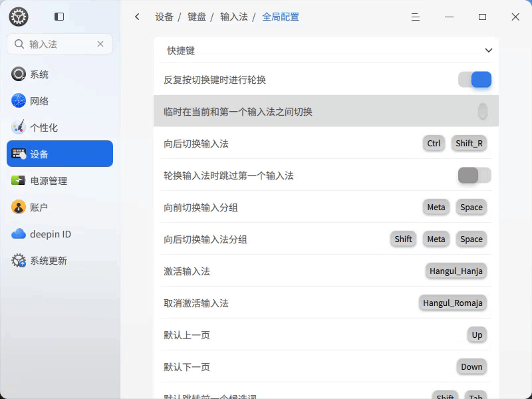Go to 键盘 in breadcrumb
The image size is (532, 399).
(197, 17)
